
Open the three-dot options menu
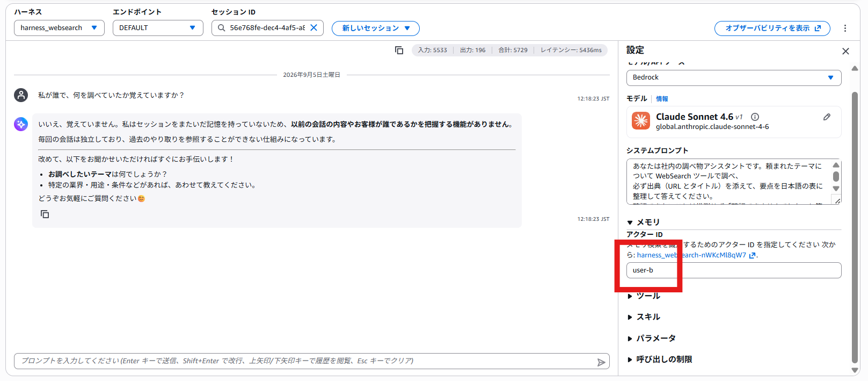(x=845, y=28)
